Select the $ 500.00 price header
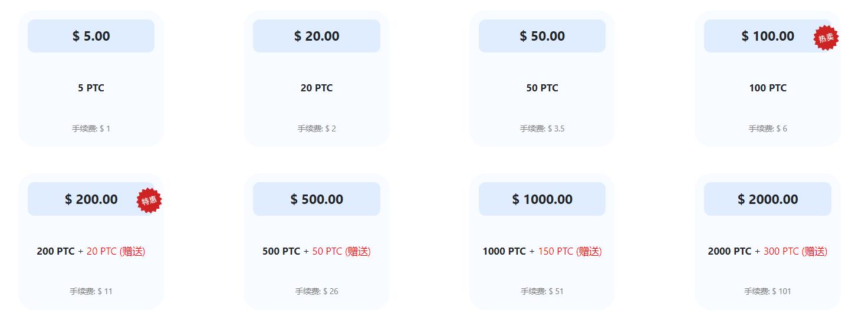Viewport: 868px width, 323px height. 316,199
